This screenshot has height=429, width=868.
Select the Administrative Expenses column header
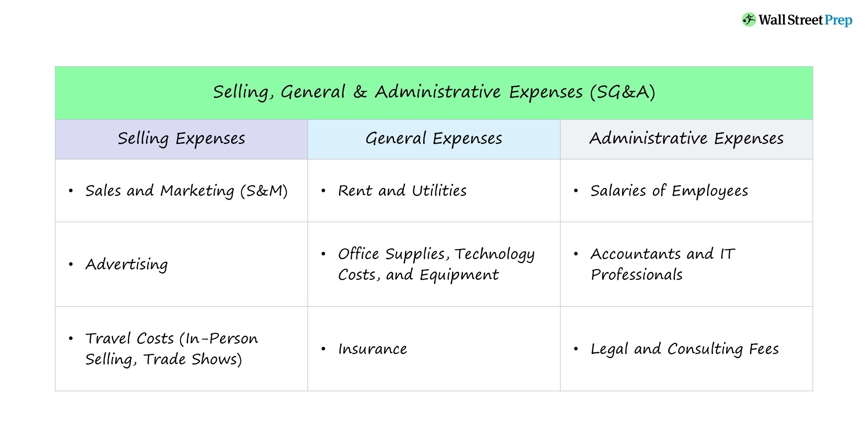point(686,139)
